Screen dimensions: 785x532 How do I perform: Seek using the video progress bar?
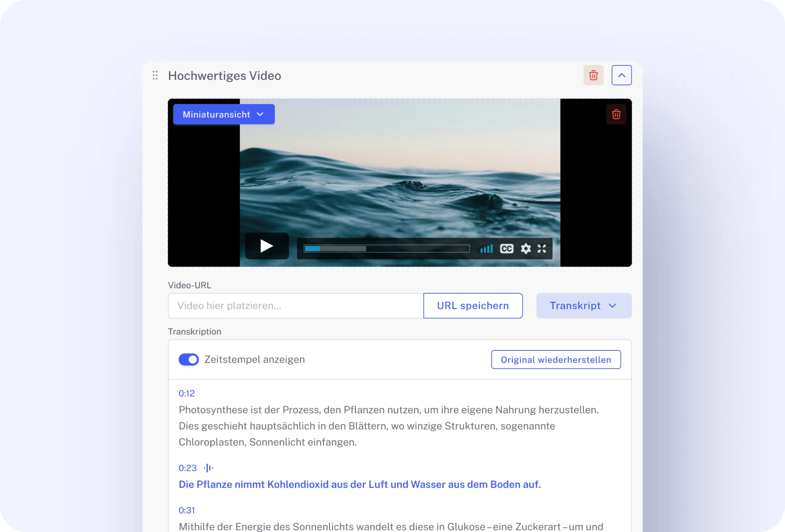tap(387, 249)
